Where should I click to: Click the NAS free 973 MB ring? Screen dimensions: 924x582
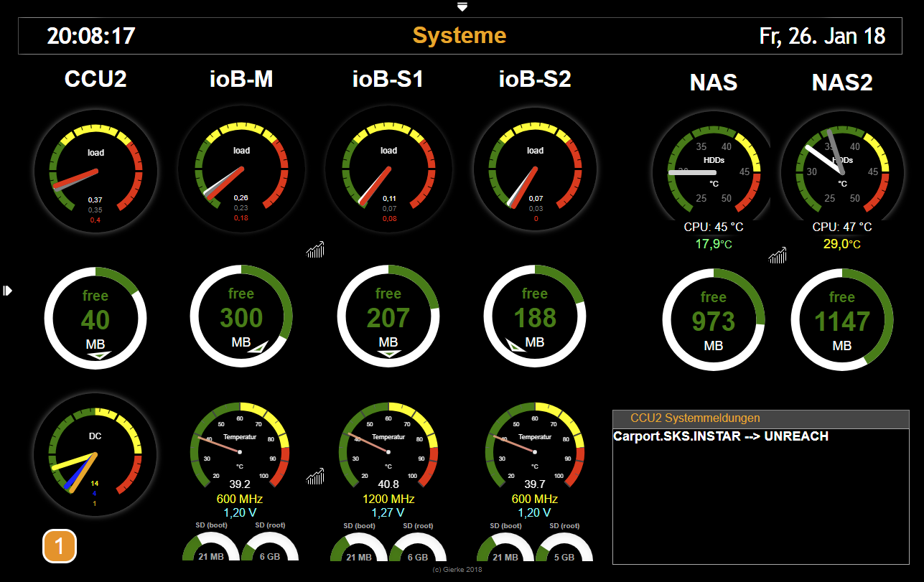click(x=714, y=320)
